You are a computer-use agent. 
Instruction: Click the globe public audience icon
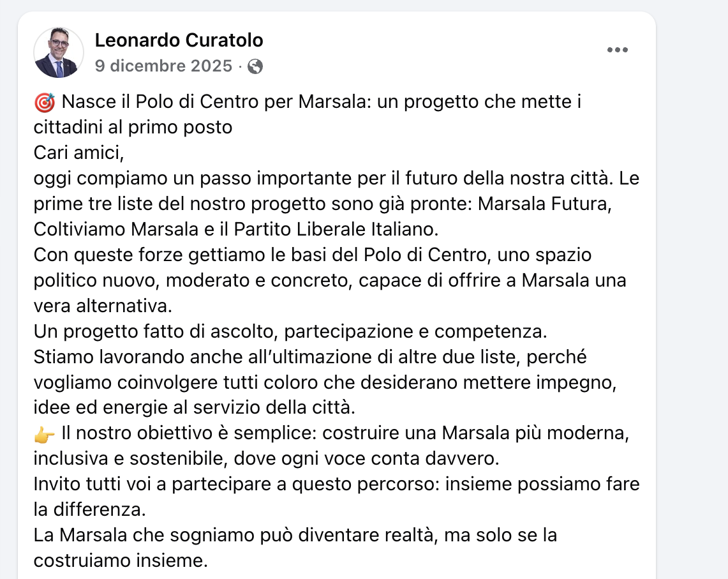click(x=255, y=66)
